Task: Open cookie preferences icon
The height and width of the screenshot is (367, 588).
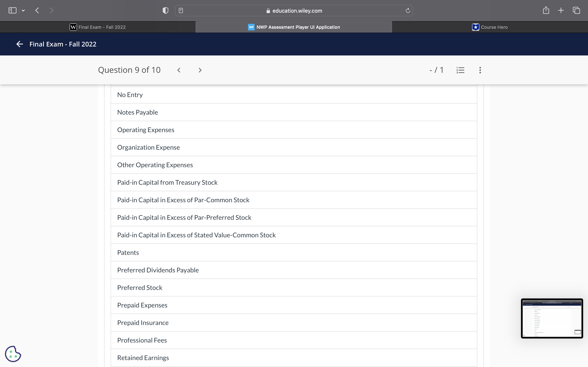Action: (x=13, y=354)
